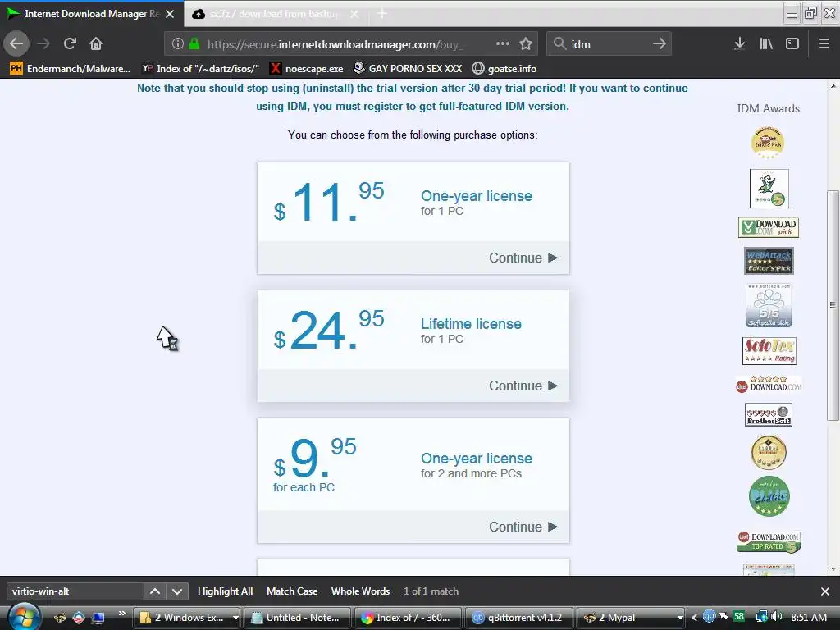Click the ZDNet Editors' Pick award badge
The width and height of the screenshot is (840, 630).
768,142
